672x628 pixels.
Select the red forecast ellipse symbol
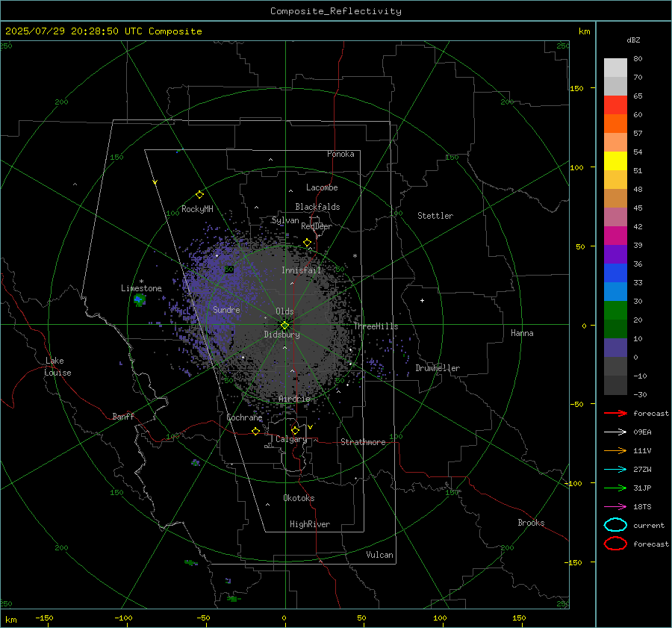[x=615, y=544]
